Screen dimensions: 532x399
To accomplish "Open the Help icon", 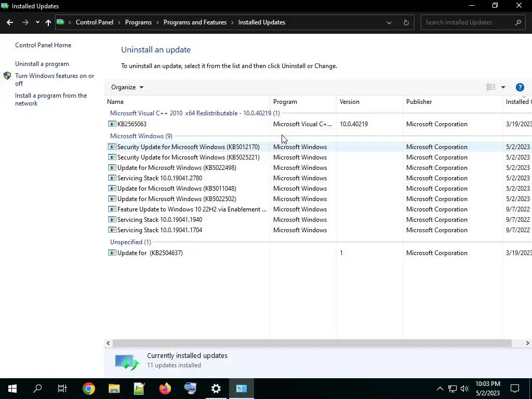I will [520, 87].
